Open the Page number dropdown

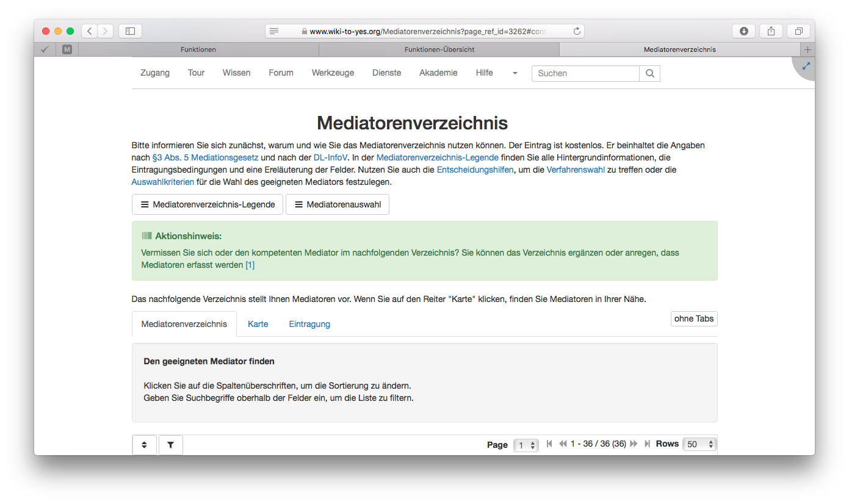526,445
